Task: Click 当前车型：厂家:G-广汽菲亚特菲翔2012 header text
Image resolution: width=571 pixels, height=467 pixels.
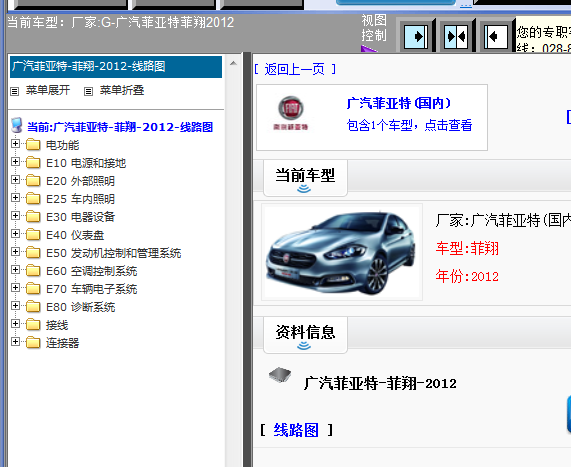Action: [121, 23]
